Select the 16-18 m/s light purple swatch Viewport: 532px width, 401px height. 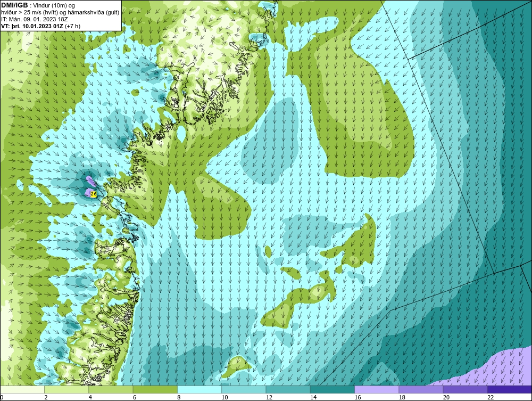click(377, 389)
